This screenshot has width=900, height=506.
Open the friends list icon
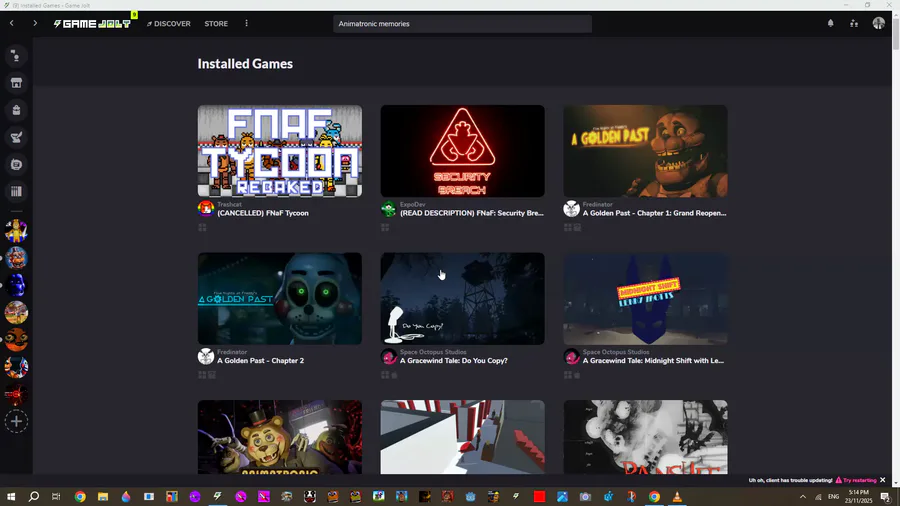(854, 24)
